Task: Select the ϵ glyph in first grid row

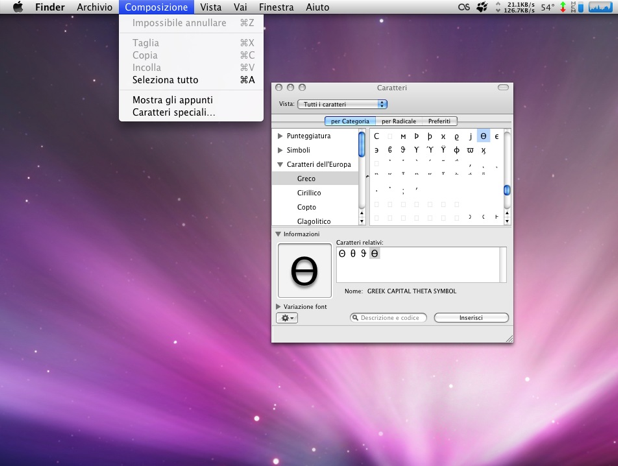Action: tap(497, 136)
